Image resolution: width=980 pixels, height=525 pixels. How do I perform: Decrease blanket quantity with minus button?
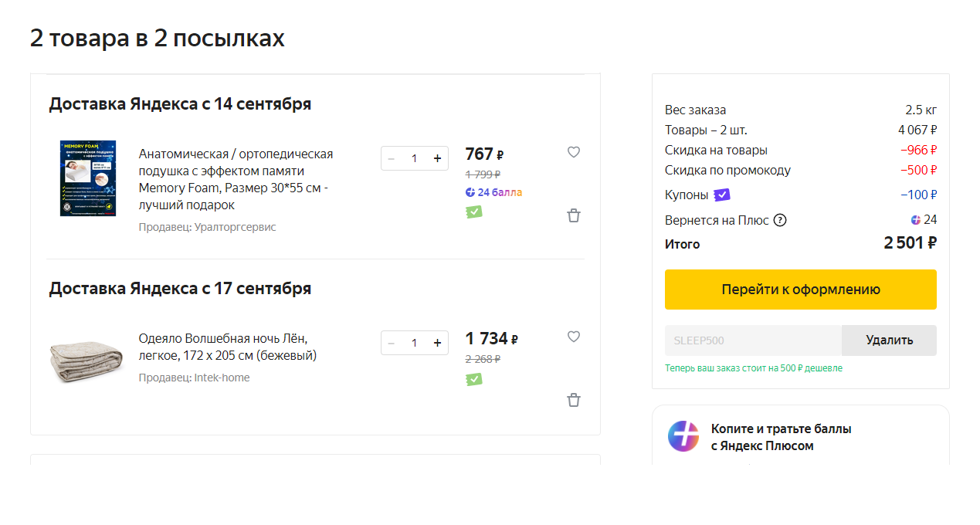tap(392, 343)
